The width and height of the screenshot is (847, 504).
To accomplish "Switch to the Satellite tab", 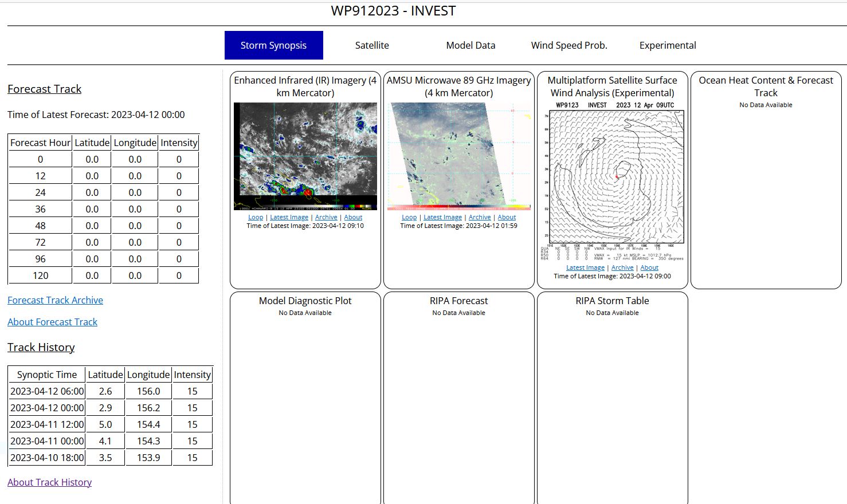I will point(372,45).
